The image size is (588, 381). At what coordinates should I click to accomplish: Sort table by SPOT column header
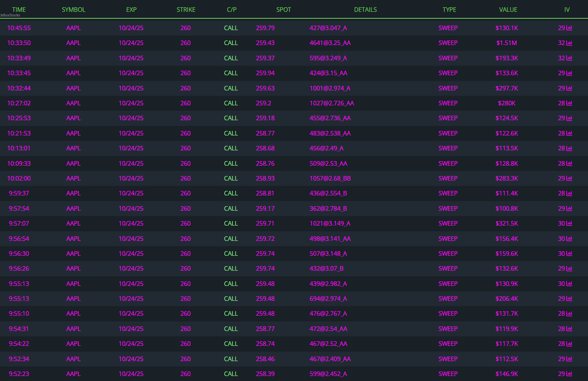[283, 10]
